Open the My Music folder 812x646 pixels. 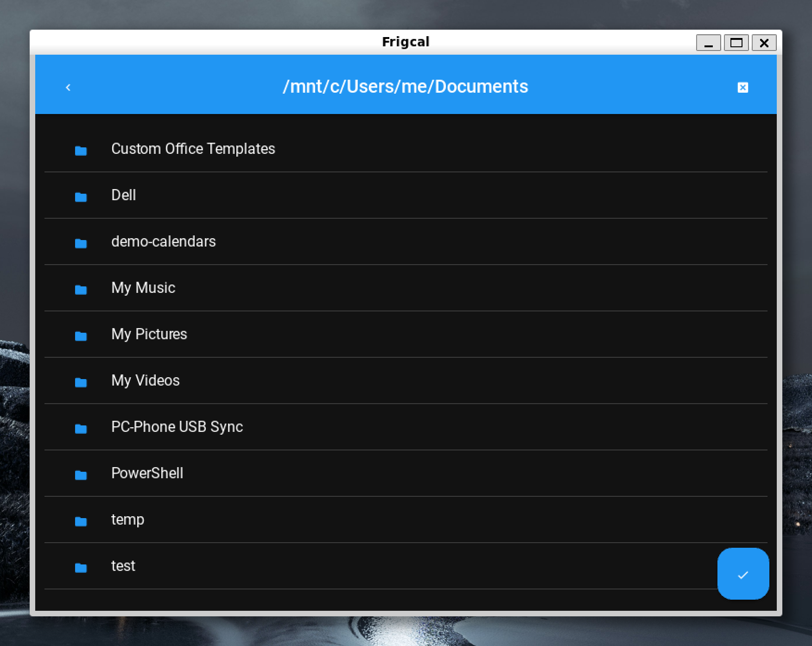tap(406, 288)
